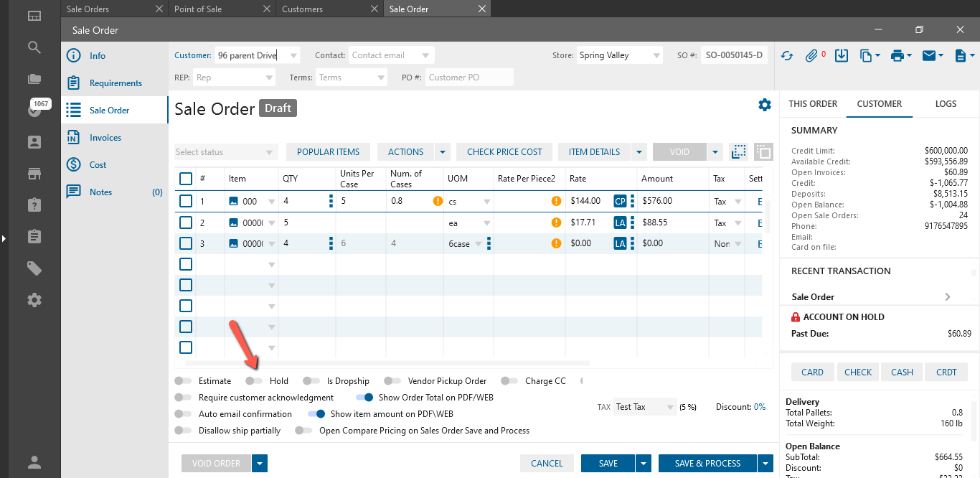The width and height of the screenshot is (980, 478).
Task: Open settings gear in left sidebar
Action: pos(34,300)
